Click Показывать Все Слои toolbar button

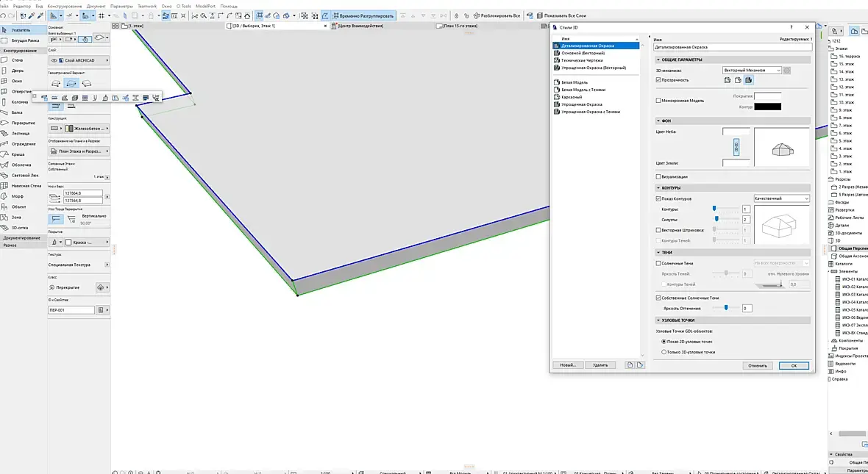561,15
